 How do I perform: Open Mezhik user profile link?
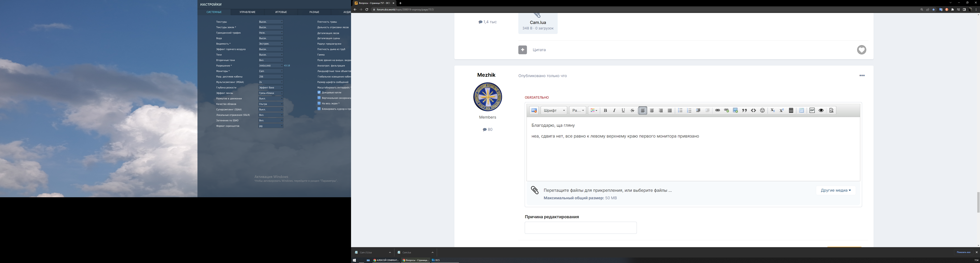[x=486, y=75]
